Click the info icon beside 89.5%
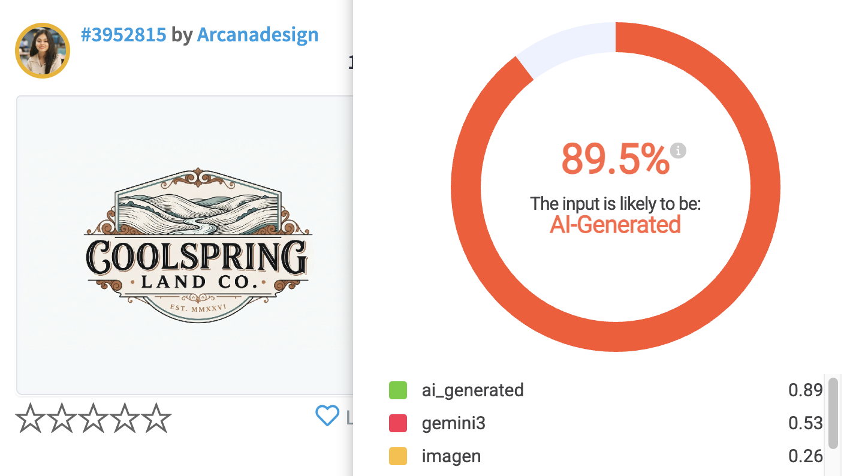Viewport: 868px width, 476px height. (679, 151)
